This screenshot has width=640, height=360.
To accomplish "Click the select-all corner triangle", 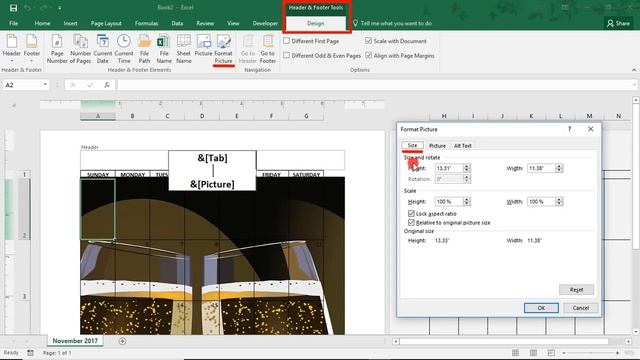I will (13, 105).
